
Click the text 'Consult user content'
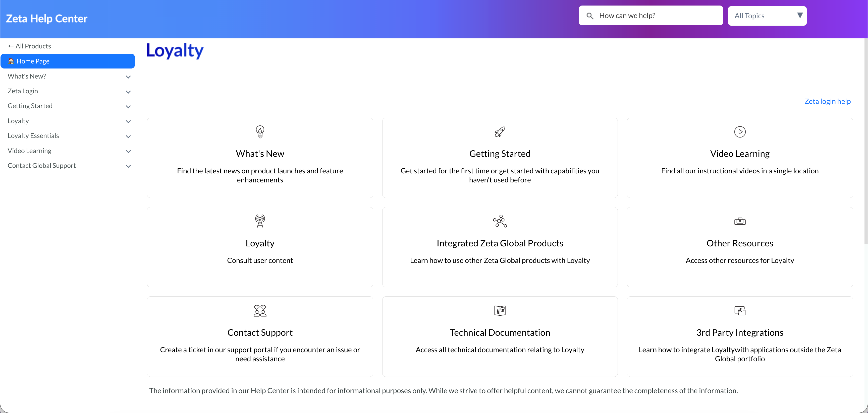pyautogui.click(x=260, y=260)
